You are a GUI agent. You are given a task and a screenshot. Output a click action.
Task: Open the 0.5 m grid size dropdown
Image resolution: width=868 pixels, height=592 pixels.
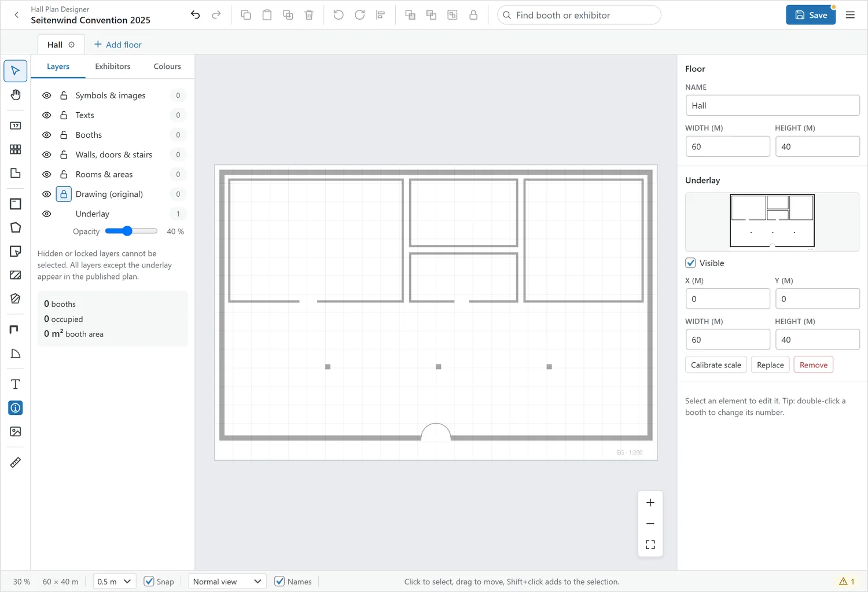(115, 582)
